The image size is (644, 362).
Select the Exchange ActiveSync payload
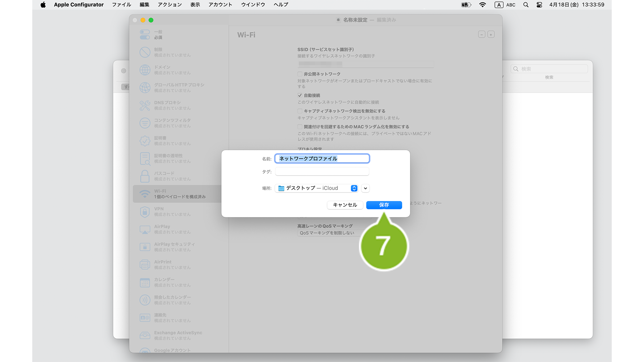point(180,336)
